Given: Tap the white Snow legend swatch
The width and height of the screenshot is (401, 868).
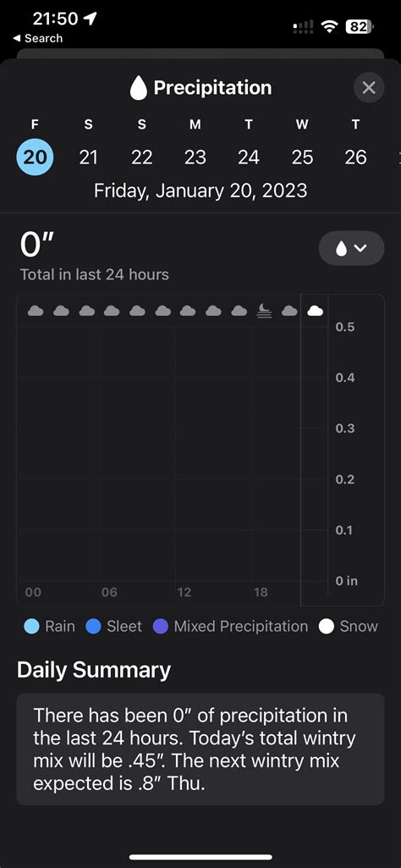Looking at the screenshot, I should (x=327, y=627).
